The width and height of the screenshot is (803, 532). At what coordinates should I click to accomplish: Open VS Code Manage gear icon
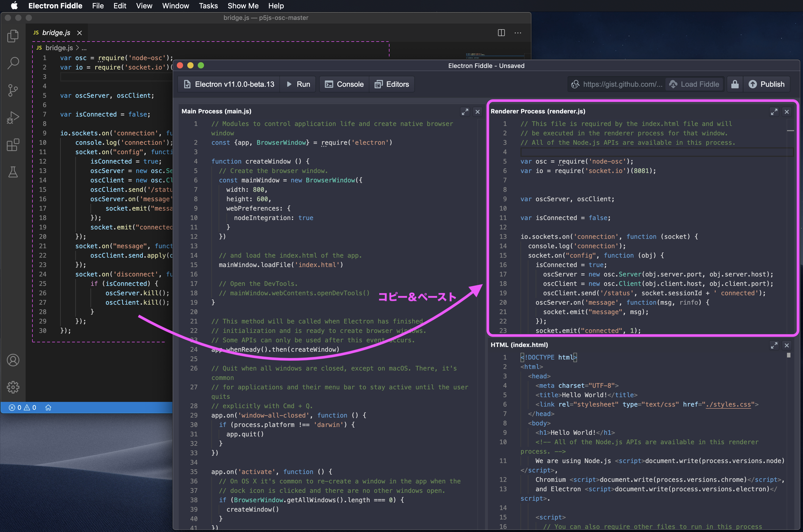click(13, 387)
